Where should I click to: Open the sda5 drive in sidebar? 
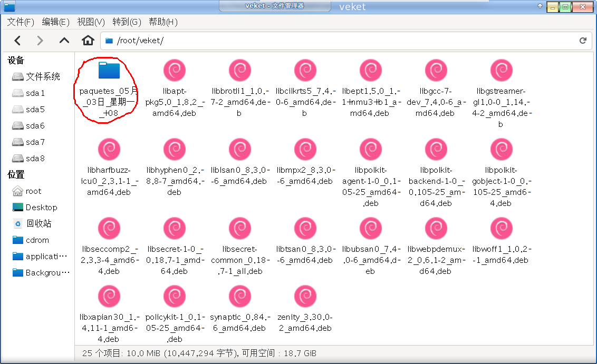[x=28, y=109]
